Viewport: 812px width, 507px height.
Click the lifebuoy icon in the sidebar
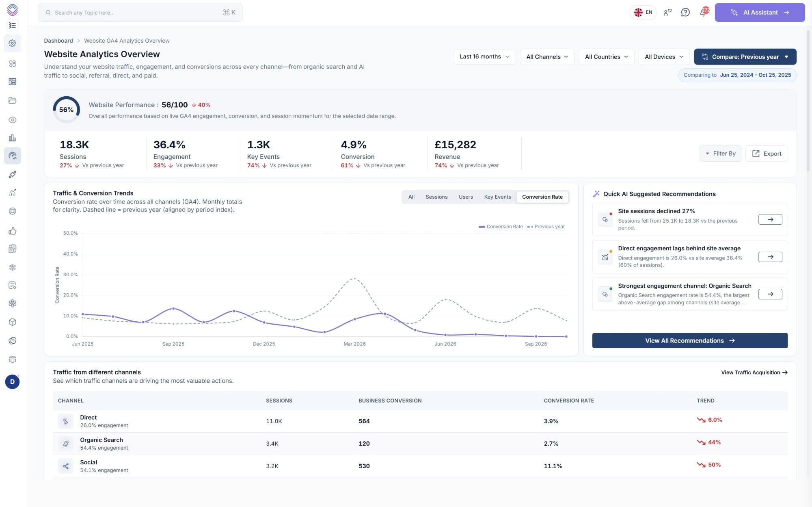click(13, 211)
